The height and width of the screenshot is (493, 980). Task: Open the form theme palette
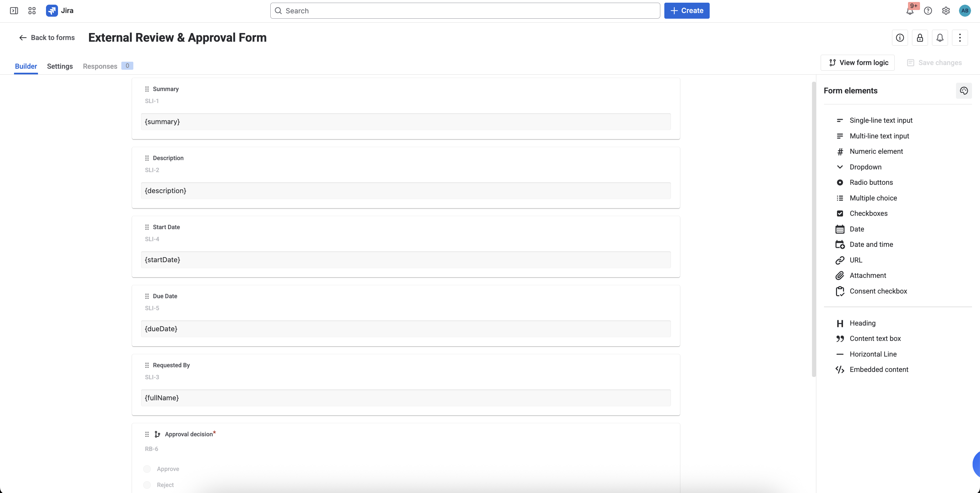pos(964,91)
